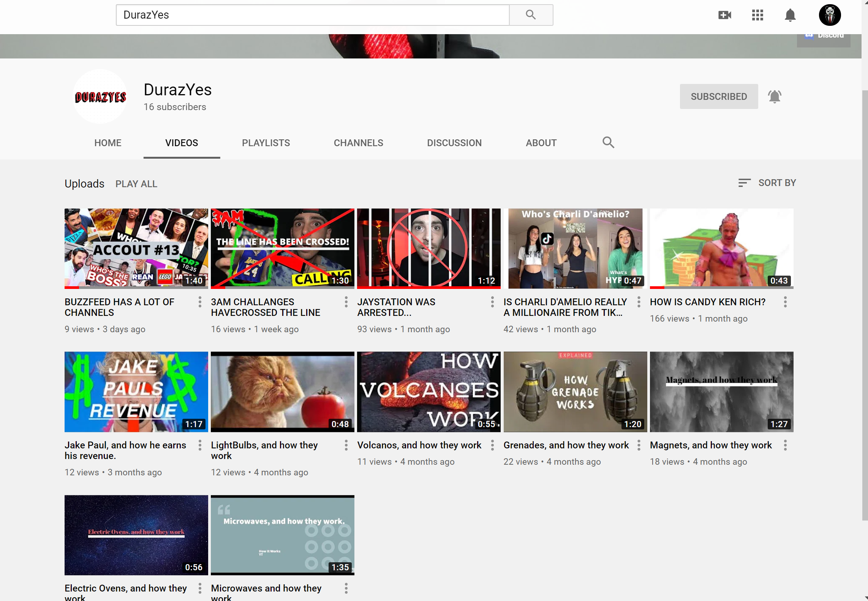Open the Magnets, and how they work title
The height and width of the screenshot is (601, 868).
pyautogui.click(x=711, y=445)
